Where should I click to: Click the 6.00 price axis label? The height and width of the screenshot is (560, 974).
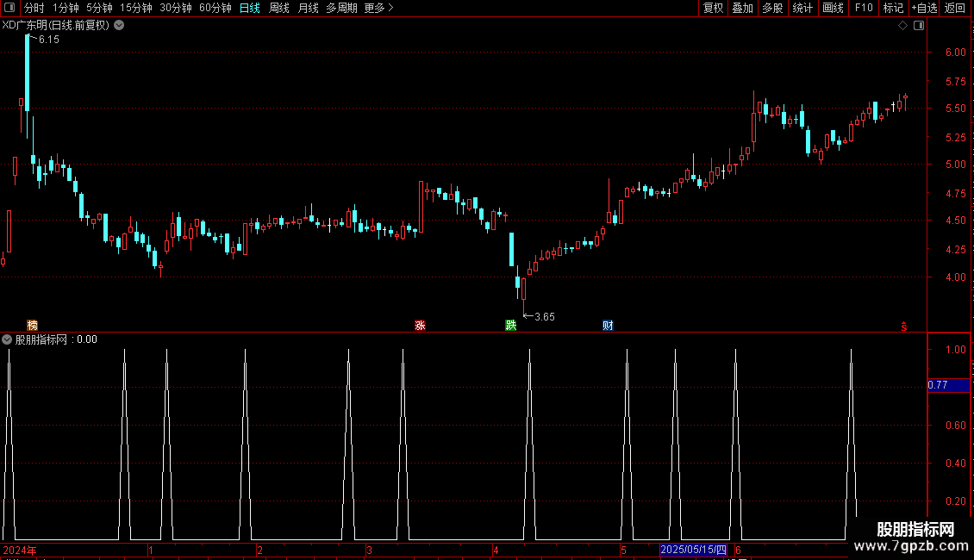click(955, 53)
